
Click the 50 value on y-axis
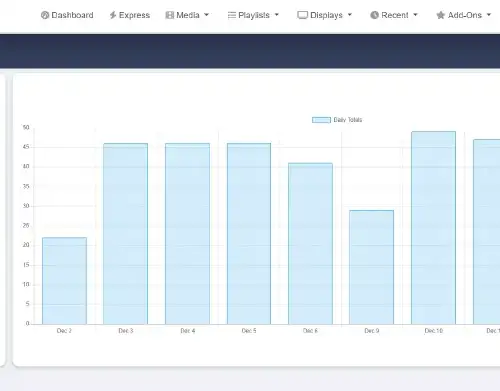tap(26, 127)
